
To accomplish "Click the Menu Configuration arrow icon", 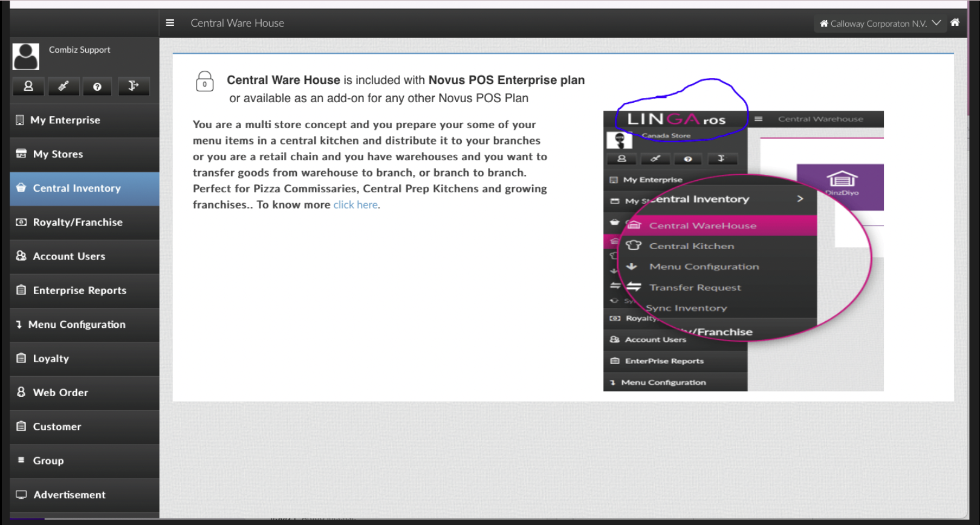I will pos(19,324).
